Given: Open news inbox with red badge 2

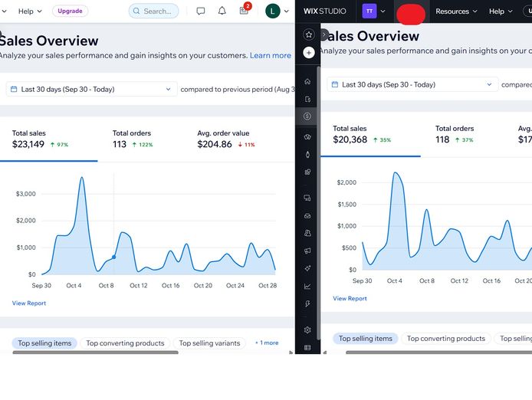Looking at the screenshot, I should [245, 11].
